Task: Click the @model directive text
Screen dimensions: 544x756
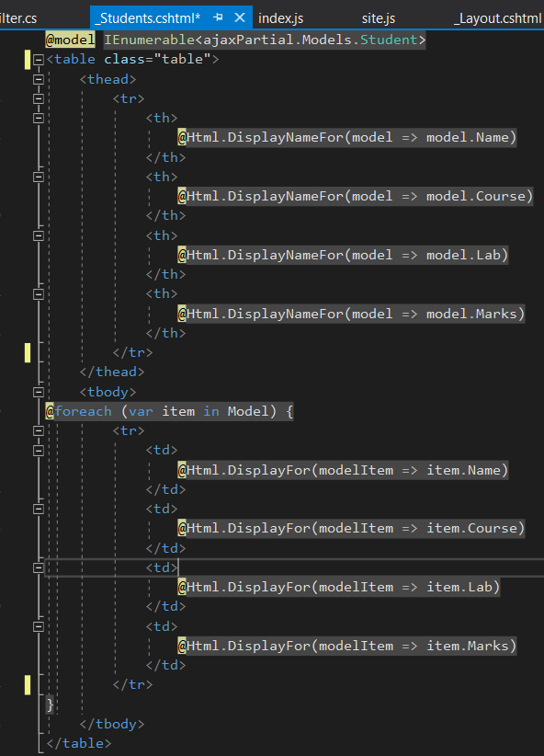Action: (71, 40)
